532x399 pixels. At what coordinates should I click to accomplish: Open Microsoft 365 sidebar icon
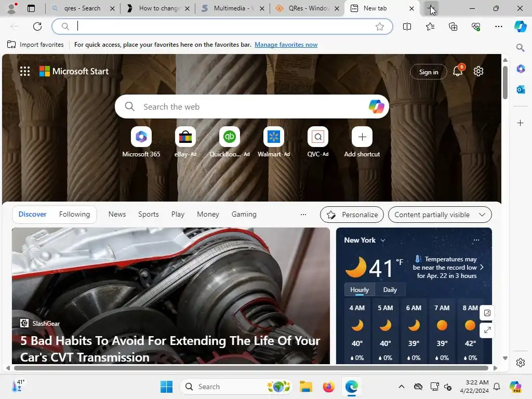pos(521,69)
